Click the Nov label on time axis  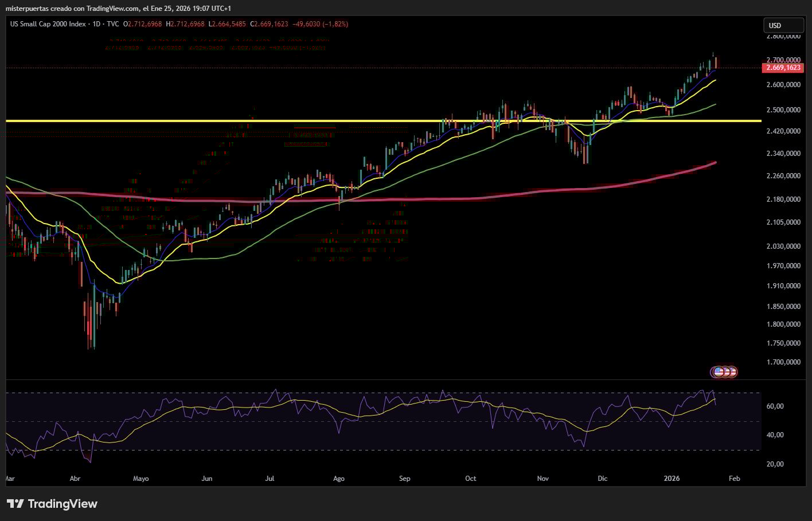coord(543,479)
